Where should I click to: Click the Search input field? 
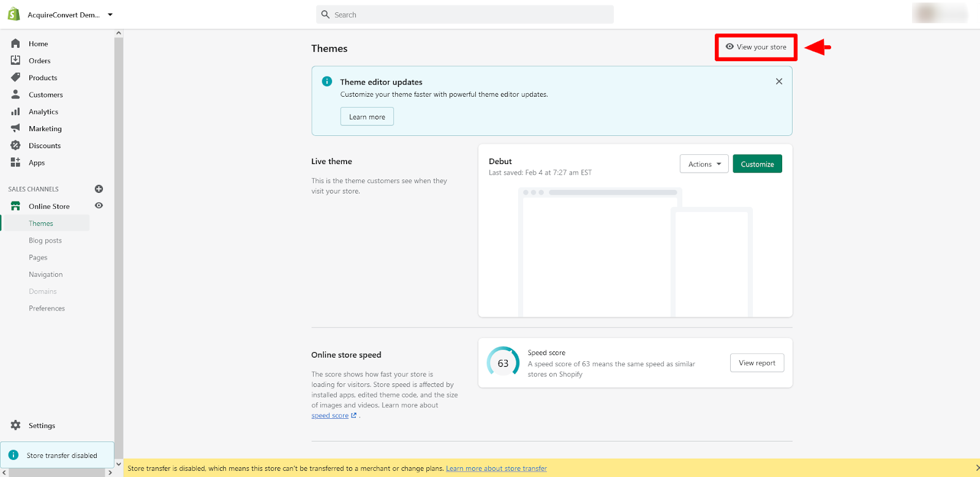click(x=466, y=15)
